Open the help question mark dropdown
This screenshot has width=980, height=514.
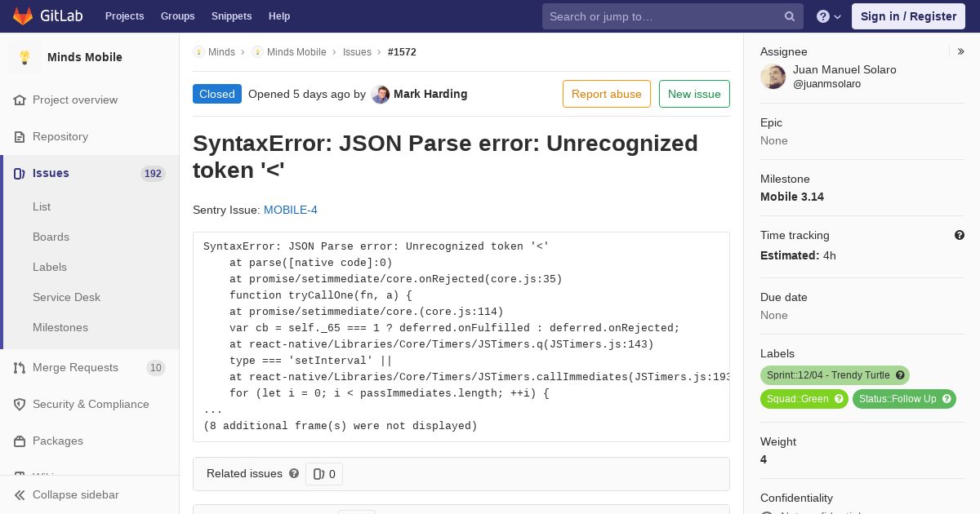click(x=829, y=16)
